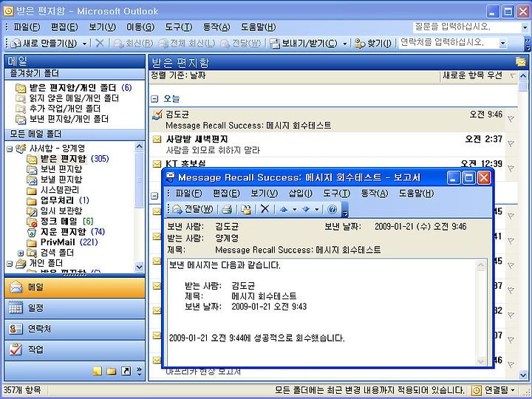Open the 편집(E) menu in Outlook main window

click(x=64, y=27)
